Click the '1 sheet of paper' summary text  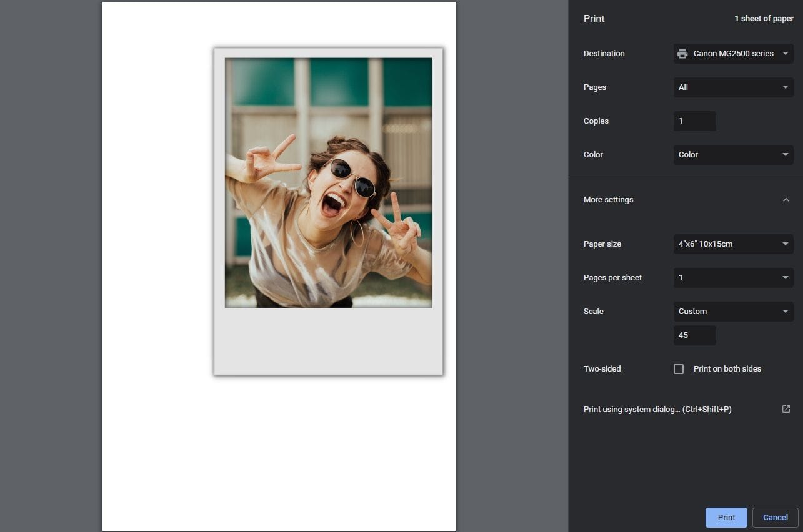(x=764, y=19)
